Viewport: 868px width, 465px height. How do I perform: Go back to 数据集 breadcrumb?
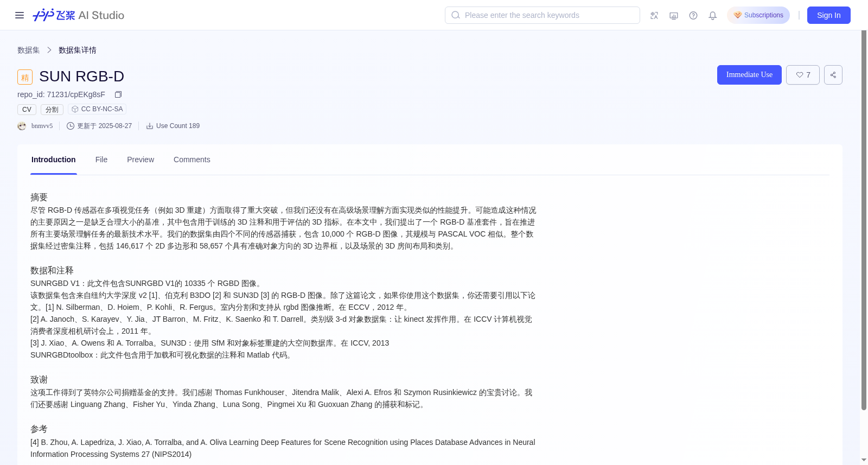click(x=29, y=50)
